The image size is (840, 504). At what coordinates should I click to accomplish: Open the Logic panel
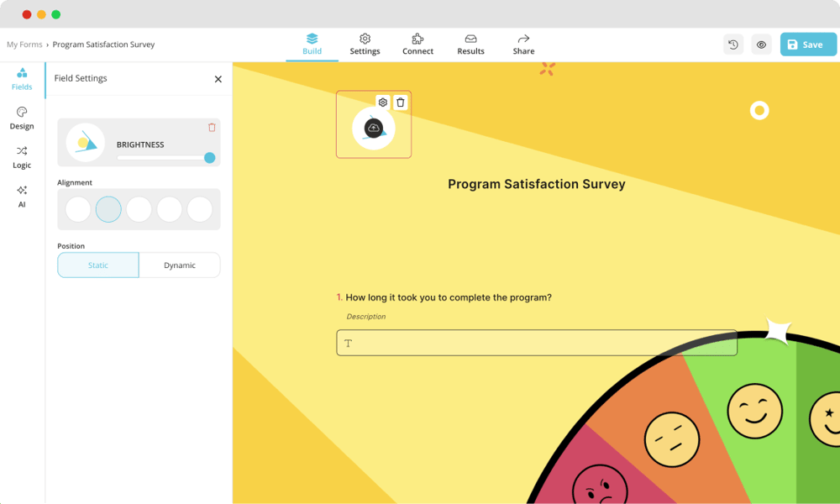tap(22, 157)
